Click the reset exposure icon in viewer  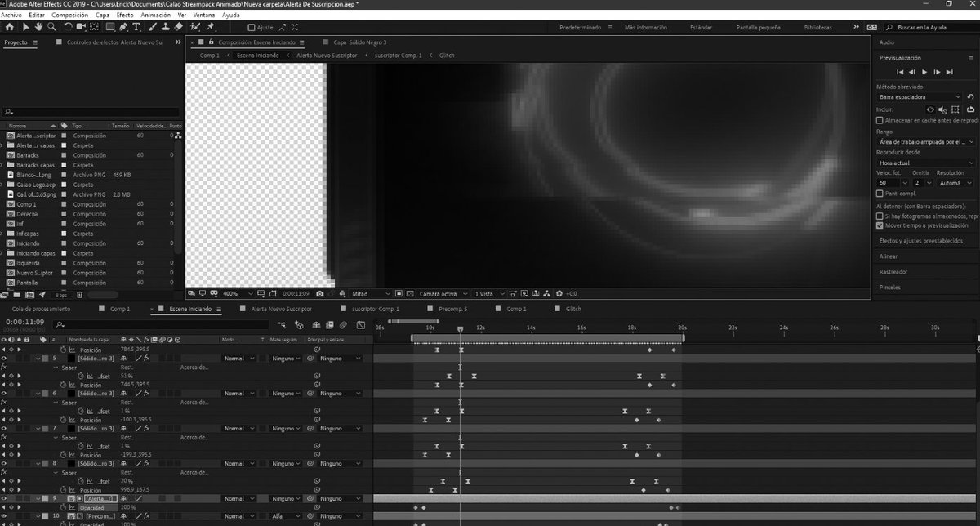pyautogui.click(x=559, y=292)
